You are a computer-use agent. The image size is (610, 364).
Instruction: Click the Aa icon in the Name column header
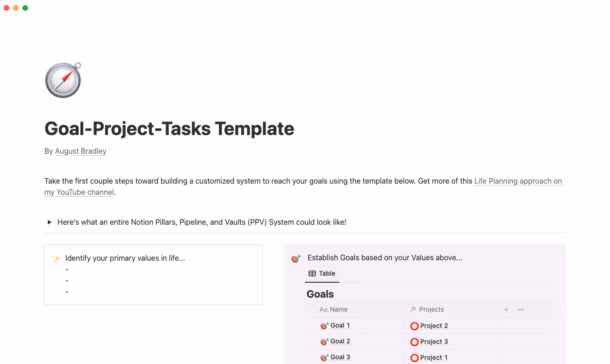click(x=323, y=309)
